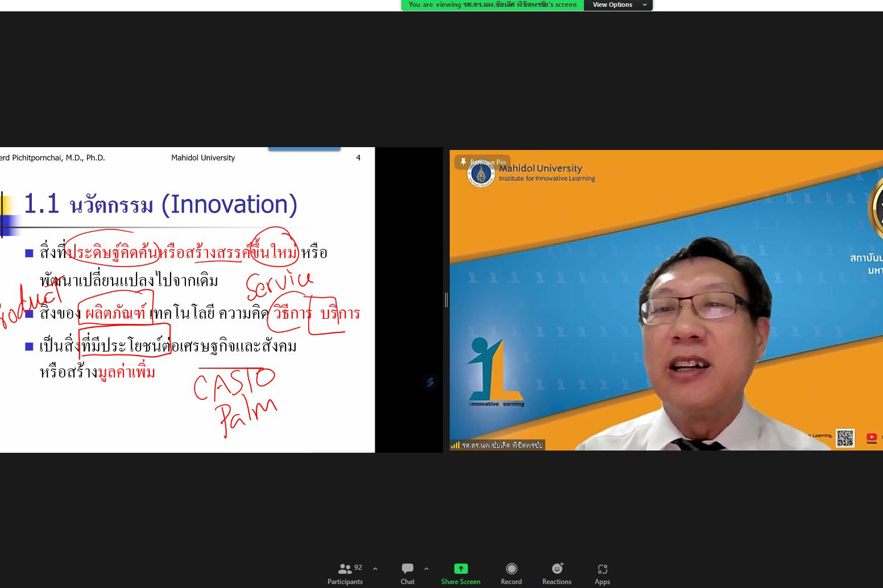This screenshot has width=883, height=588.
Task: Open the Chat panel
Action: (407, 569)
